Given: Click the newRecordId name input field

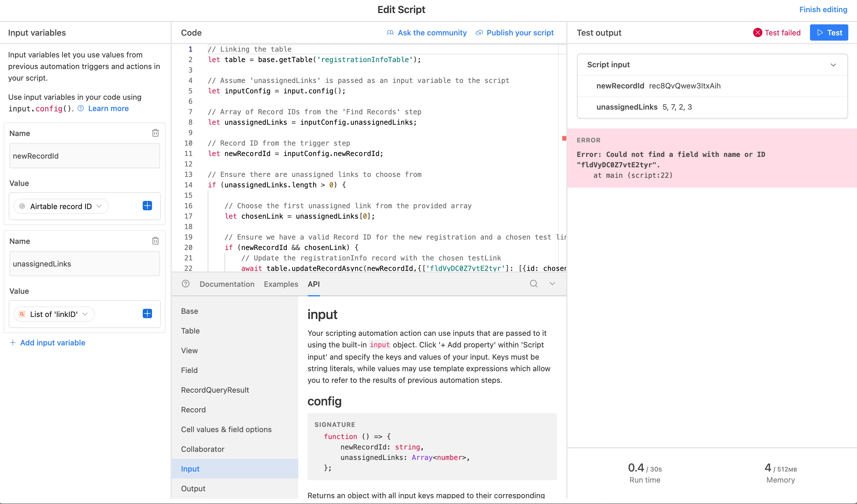Looking at the screenshot, I should (84, 156).
